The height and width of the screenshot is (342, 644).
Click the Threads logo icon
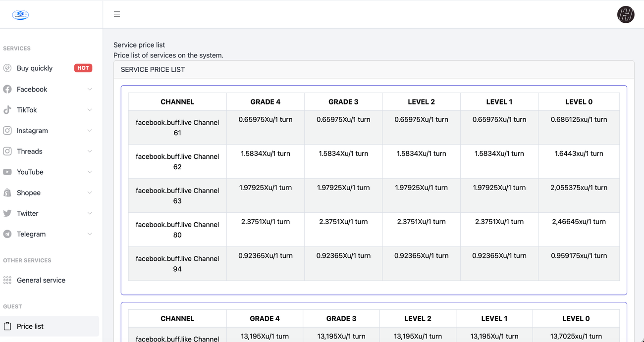(7, 151)
